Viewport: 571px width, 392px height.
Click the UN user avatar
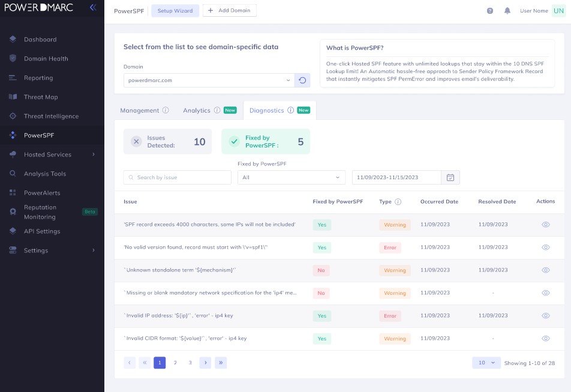coord(558,11)
